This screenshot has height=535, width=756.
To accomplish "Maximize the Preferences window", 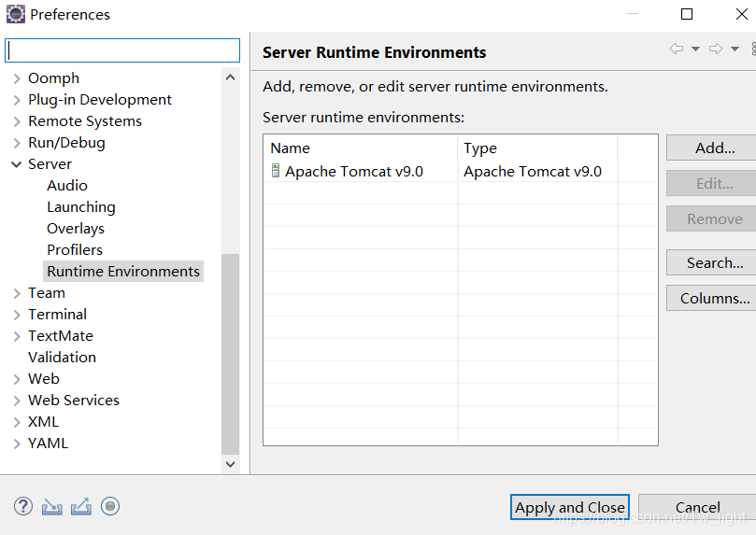I will tap(687, 14).
